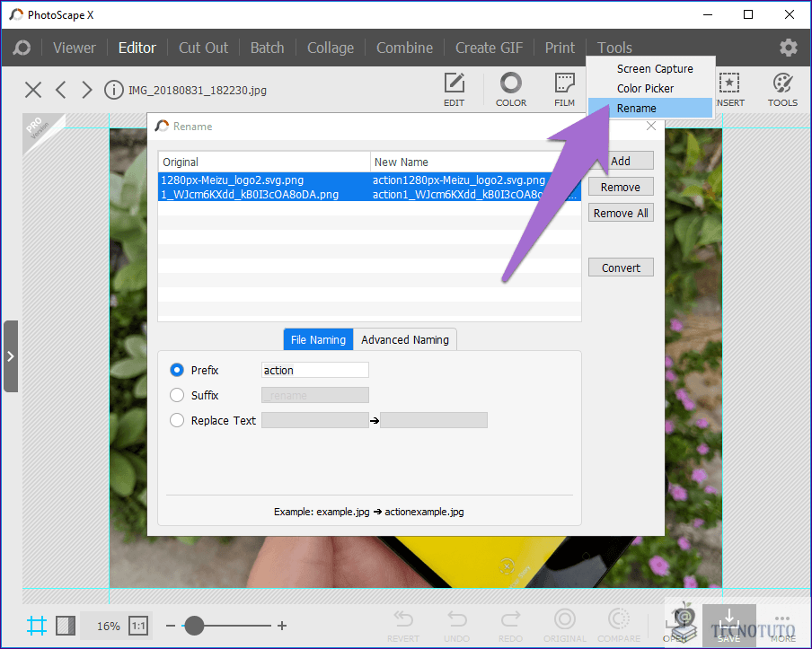Click the Replace Text source field
Screen dimensions: 812x649
click(315, 420)
